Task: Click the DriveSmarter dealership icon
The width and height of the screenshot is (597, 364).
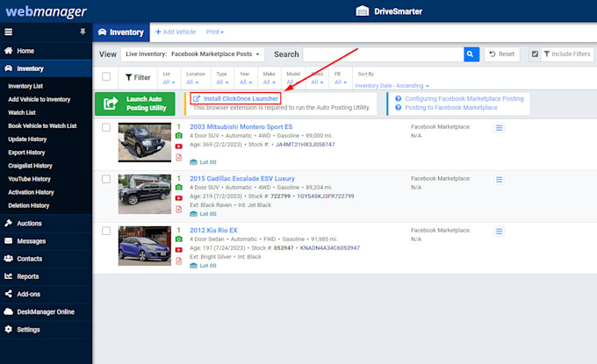Action: (x=362, y=11)
